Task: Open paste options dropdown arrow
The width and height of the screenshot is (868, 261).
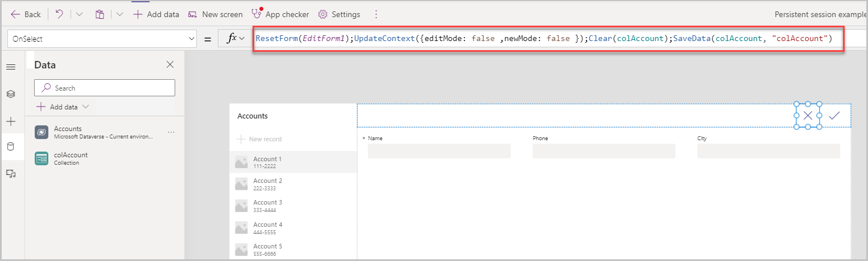Action: [119, 14]
